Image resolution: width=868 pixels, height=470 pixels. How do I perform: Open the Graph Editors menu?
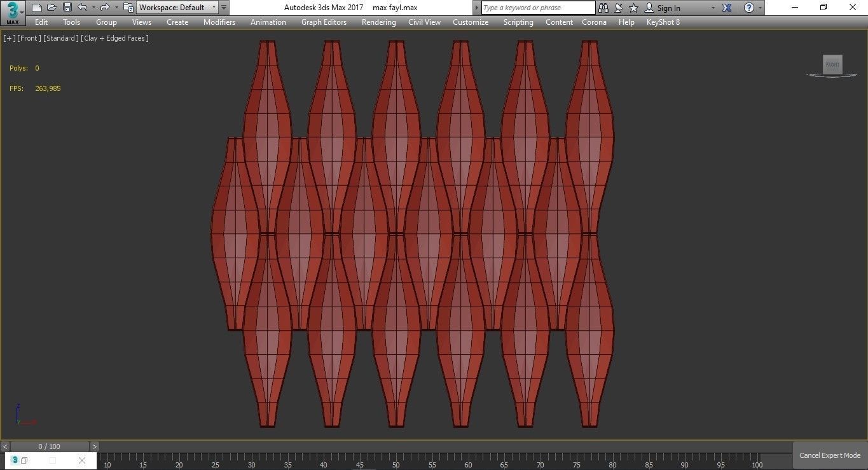pyautogui.click(x=324, y=22)
